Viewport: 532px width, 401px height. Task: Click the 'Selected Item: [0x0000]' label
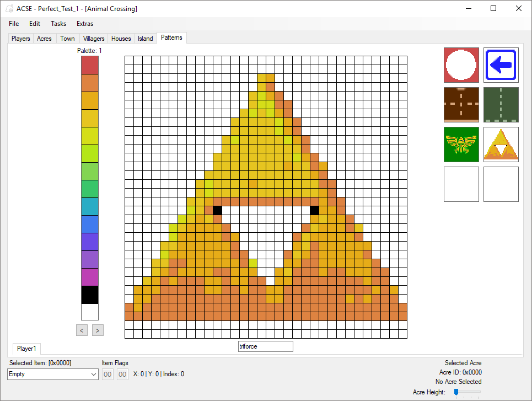tap(40, 362)
